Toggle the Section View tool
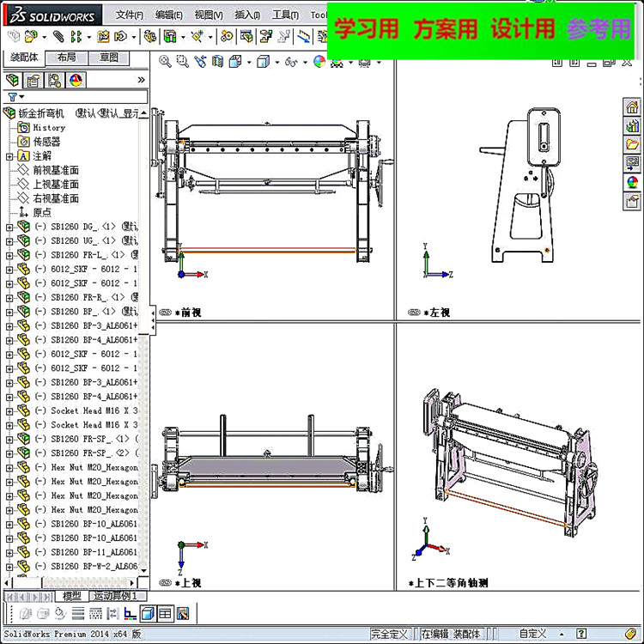Image resolution: width=644 pixels, height=644 pixels. [x=218, y=62]
